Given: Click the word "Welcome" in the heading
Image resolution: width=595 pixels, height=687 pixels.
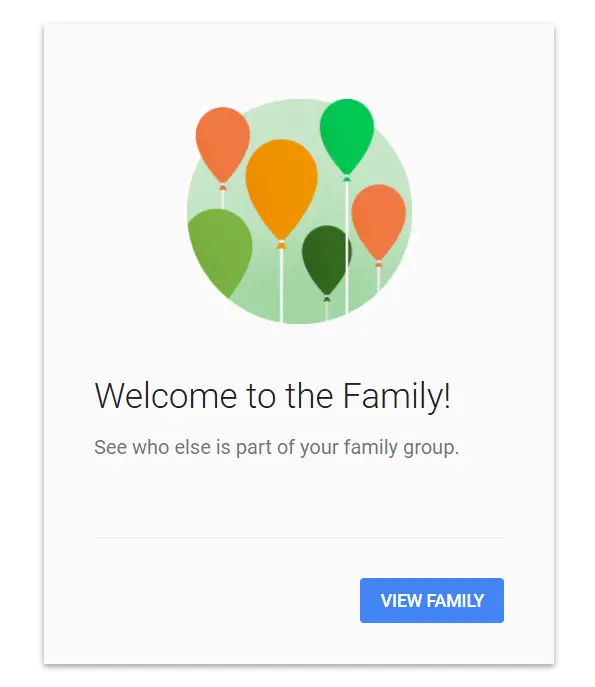Looking at the screenshot, I should click(166, 396).
